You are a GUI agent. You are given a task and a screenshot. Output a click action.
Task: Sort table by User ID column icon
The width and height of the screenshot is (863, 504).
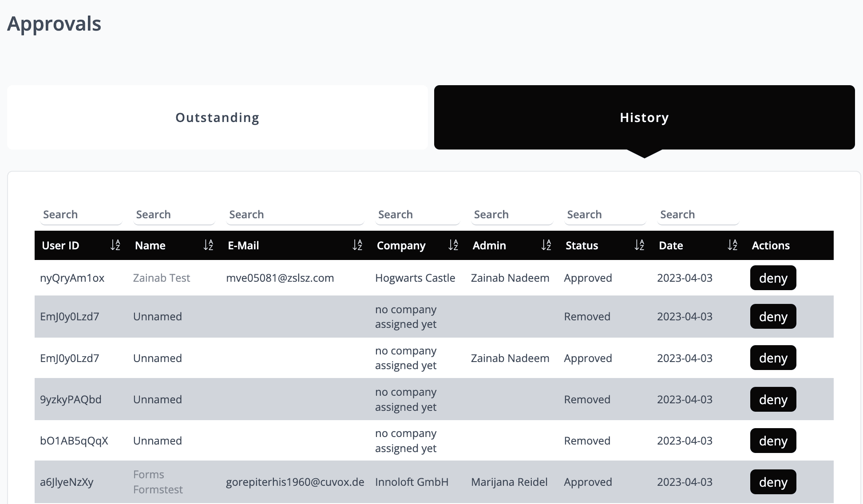[115, 245]
